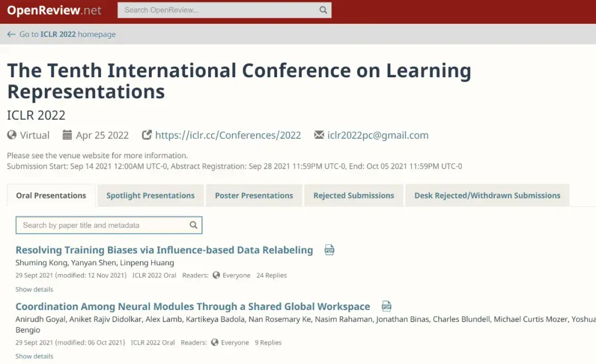Click the Everyone readers icon on the first paper

pyautogui.click(x=216, y=275)
